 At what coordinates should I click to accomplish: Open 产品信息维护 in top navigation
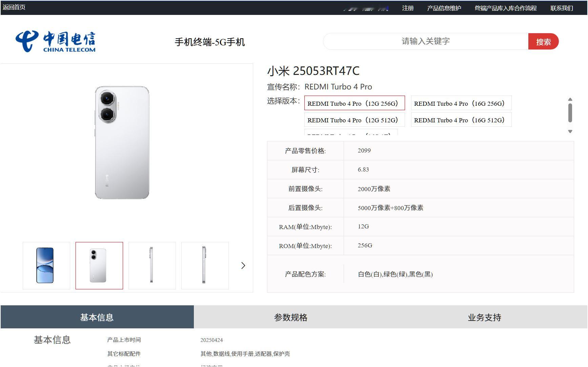tap(444, 8)
